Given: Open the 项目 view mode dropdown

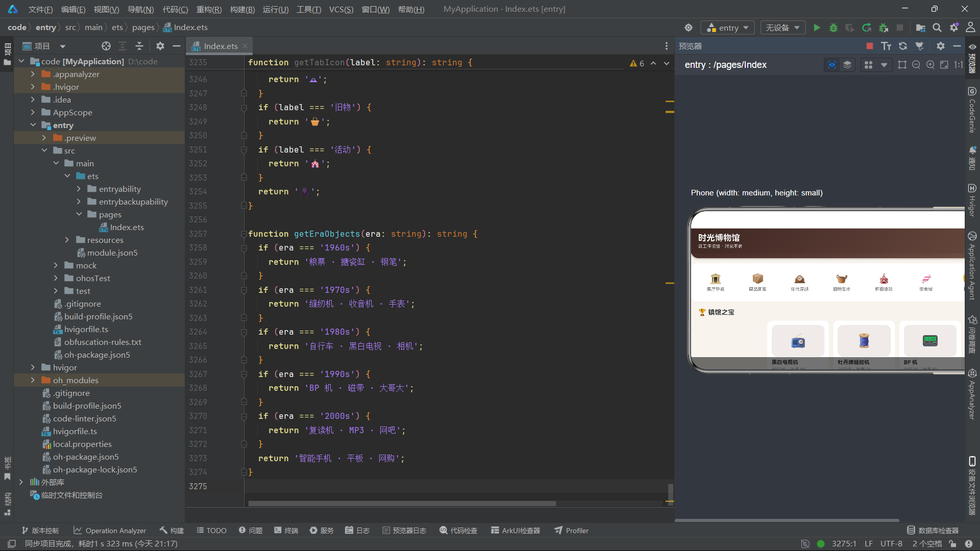Looking at the screenshot, I should pyautogui.click(x=63, y=46).
